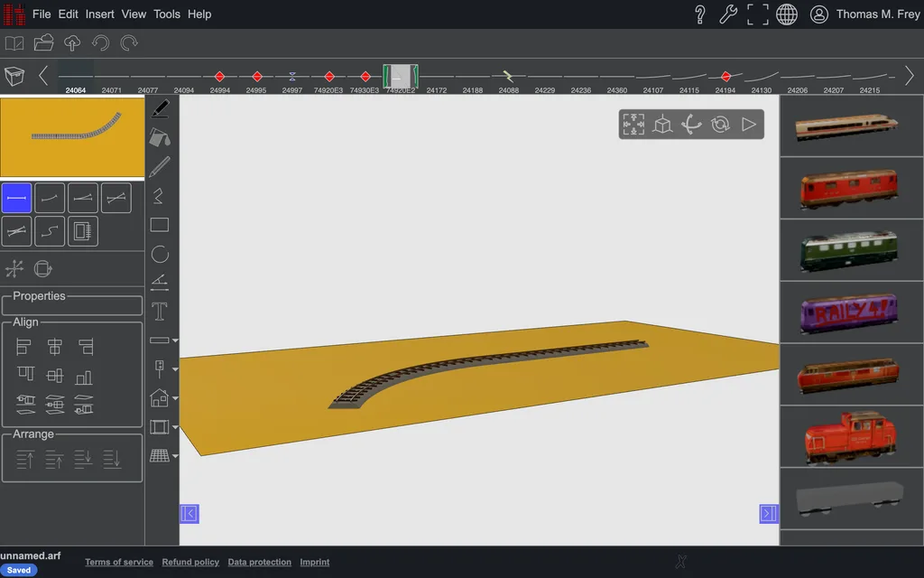Upload the layout to the cloud
The height and width of the screenshot is (578, 924).
coord(72,43)
